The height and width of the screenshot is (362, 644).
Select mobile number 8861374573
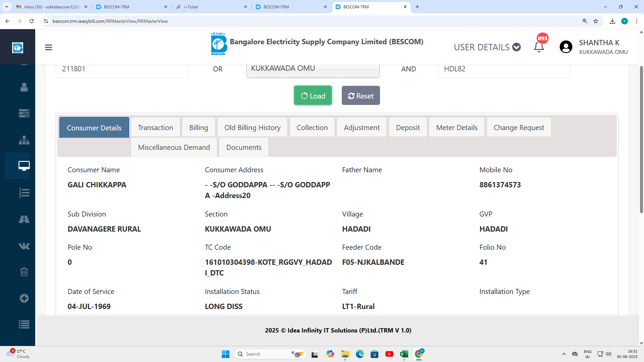pyautogui.click(x=500, y=185)
